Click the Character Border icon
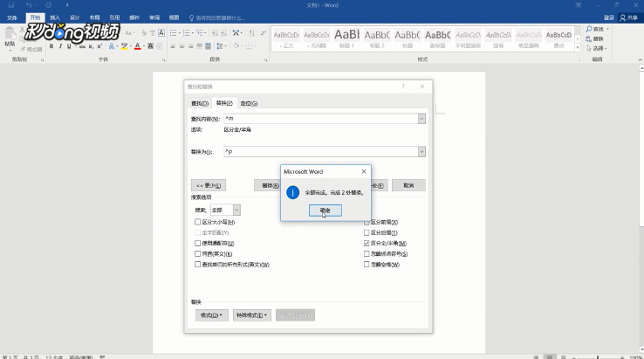The height and width of the screenshot is (359, 644). [161, 33]
